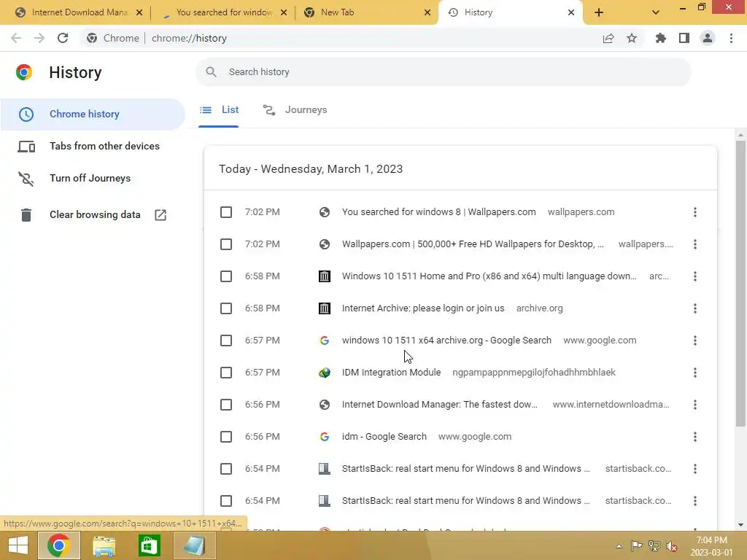Check box for 'Windows 10 1511 Home and Pro' entry

226,276
